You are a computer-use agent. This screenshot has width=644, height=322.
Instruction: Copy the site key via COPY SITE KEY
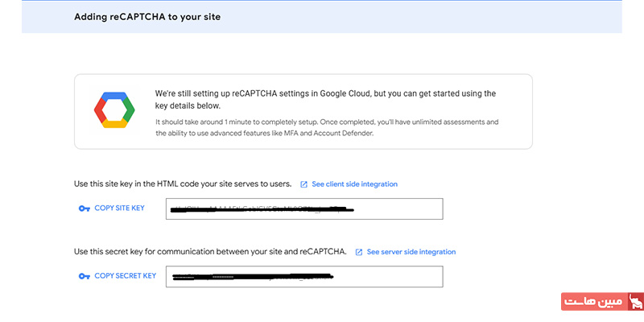119,208
